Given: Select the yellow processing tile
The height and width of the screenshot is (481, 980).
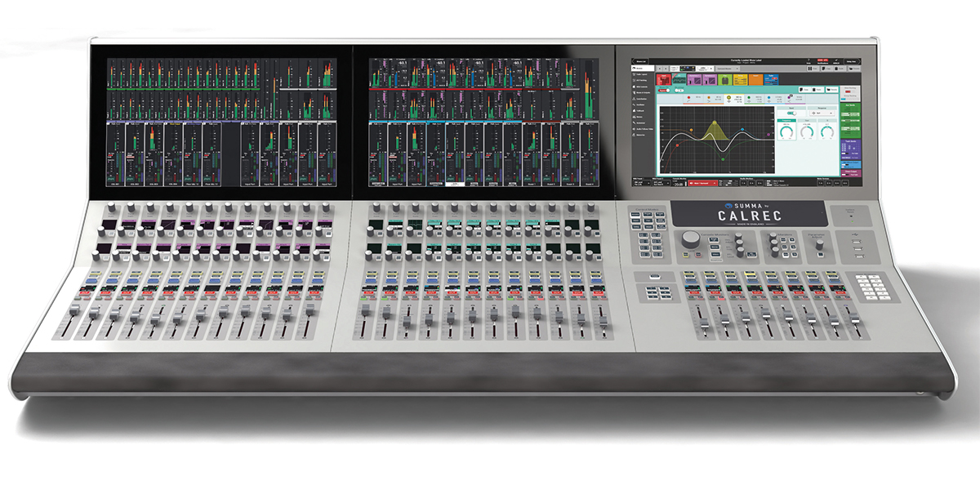Looking at the screenshot, I should click(740, 79).
